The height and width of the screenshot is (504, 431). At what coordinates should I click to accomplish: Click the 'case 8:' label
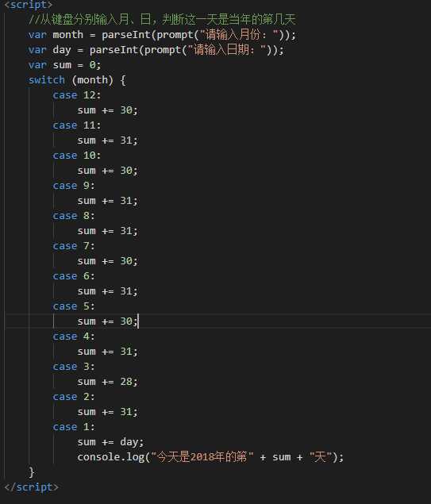tap(74, 216)
